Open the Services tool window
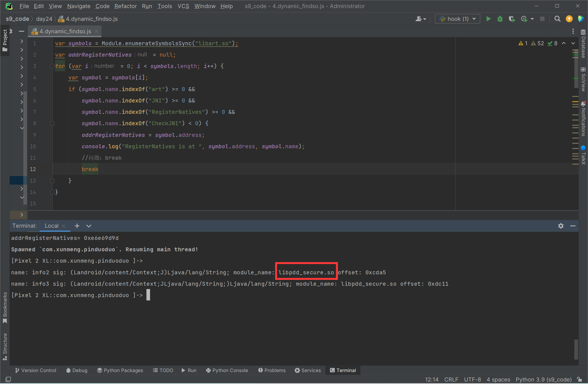588x384 pixels. coord(308,370)
